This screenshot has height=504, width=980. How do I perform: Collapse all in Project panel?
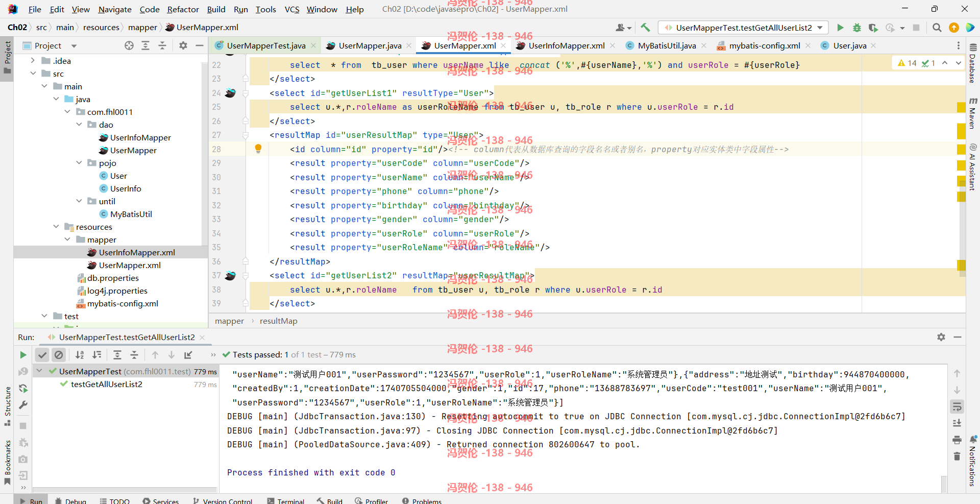pyautogui.click(x=162, y=45)
